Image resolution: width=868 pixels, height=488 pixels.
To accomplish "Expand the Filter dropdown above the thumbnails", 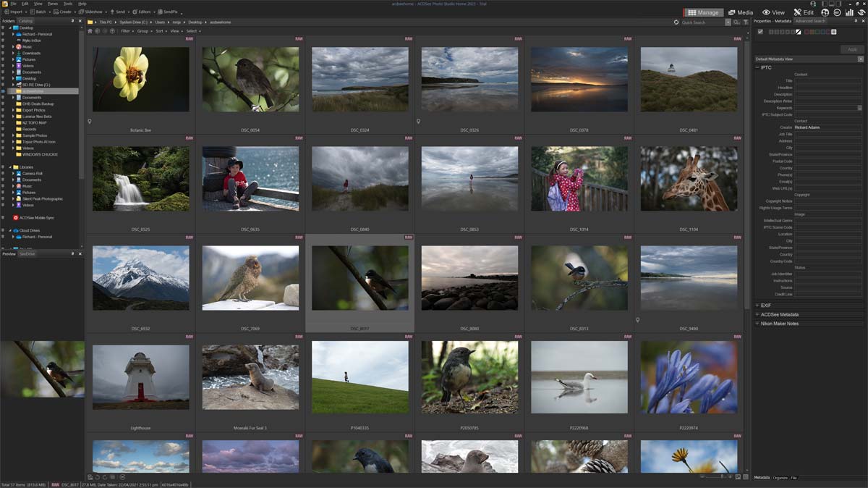I will point(126,31).
